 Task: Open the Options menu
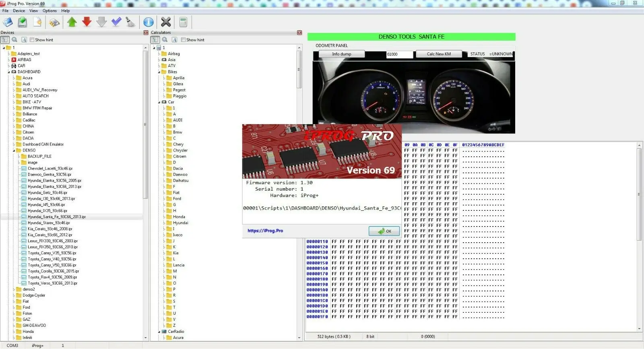(50, 11)
